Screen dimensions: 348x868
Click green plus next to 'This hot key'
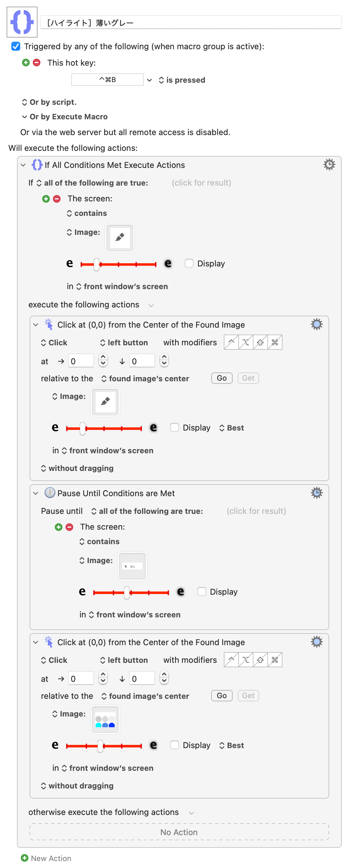(26, 63)
